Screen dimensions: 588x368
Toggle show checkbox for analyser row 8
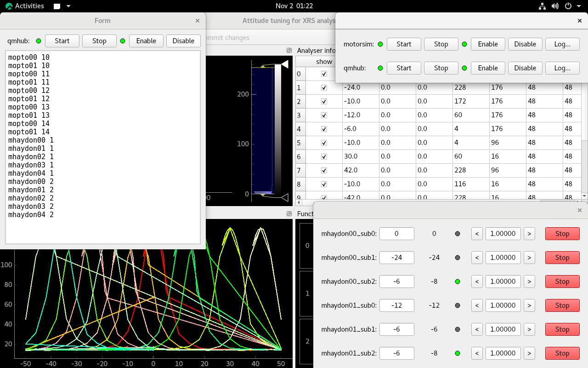324,184
